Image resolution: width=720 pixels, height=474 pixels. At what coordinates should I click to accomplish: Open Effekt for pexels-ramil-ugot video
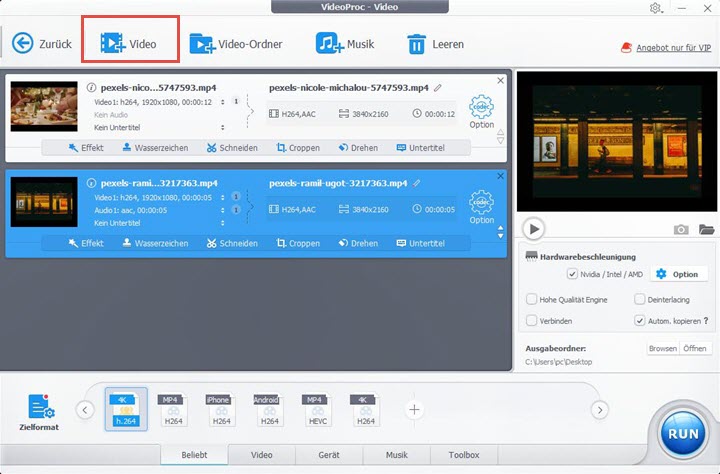[x=86, y=243]
